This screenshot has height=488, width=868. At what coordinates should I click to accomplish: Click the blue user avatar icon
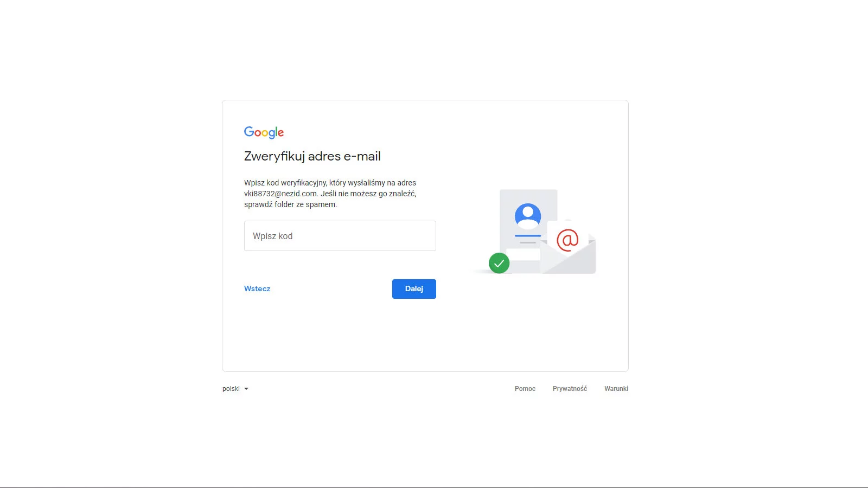click(x=528, y=216)
